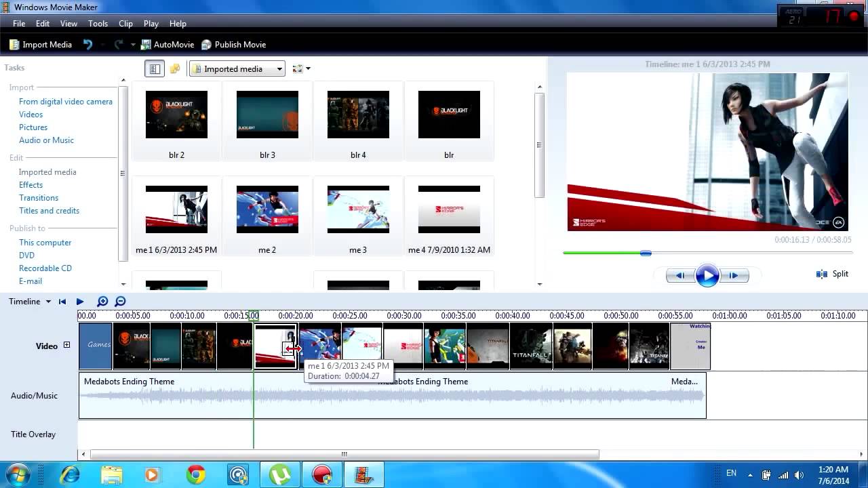Open the Edit menu
Screen dimensions: 868x488
coord(43,24)
